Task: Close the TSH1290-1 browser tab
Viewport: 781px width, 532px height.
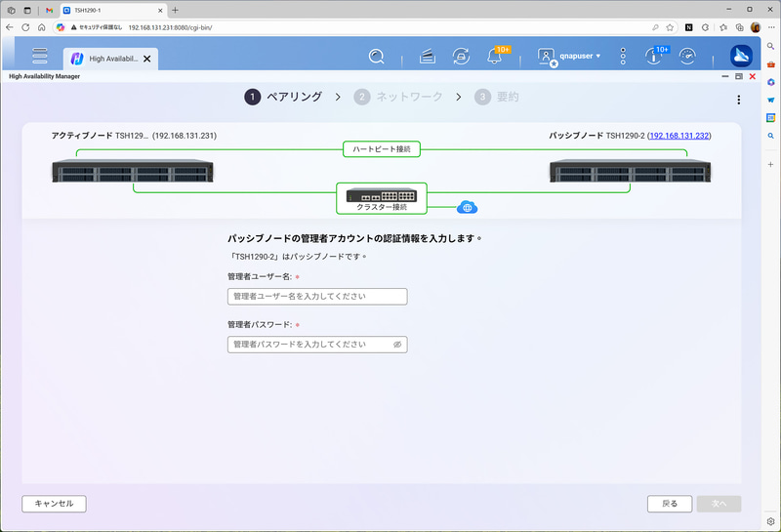Action: pos(160,10)
